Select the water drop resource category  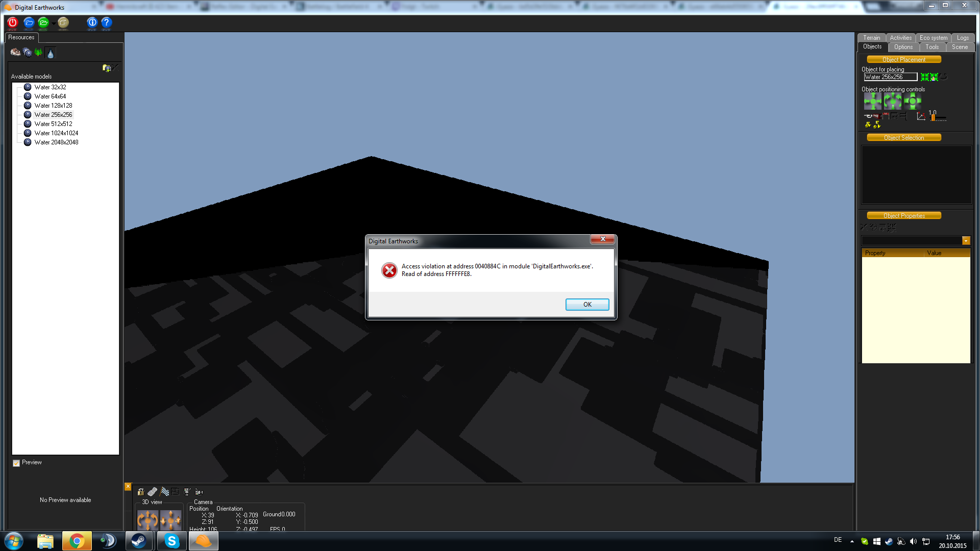coord(50,53)
